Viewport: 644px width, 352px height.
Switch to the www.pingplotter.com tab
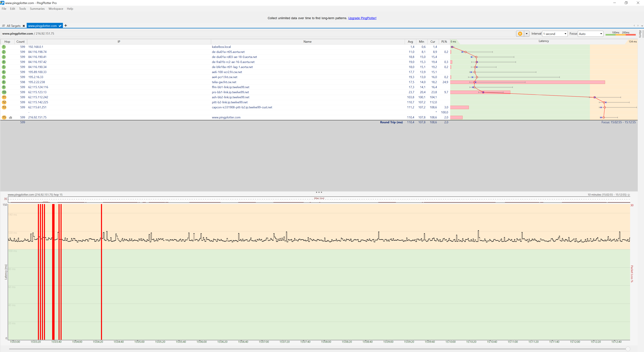pos(42,26)
